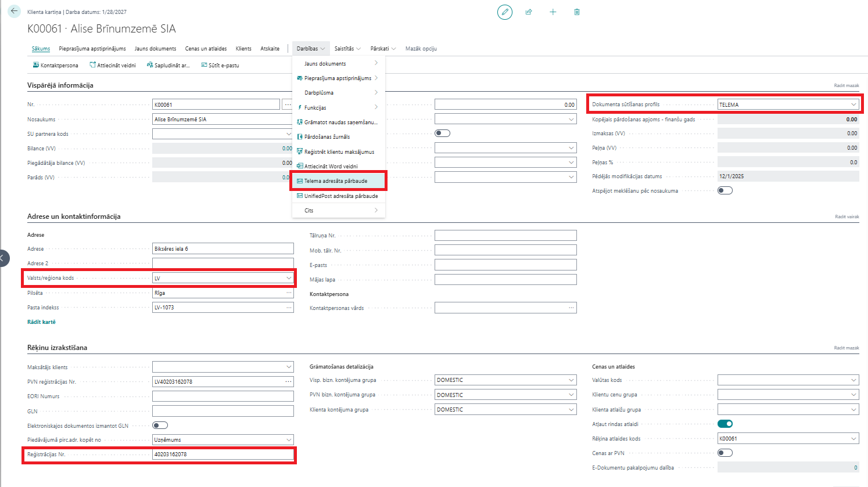Click Rādīt kartē link
The image size is (868, 487).
pyautogui.click(x=41, y=322)
